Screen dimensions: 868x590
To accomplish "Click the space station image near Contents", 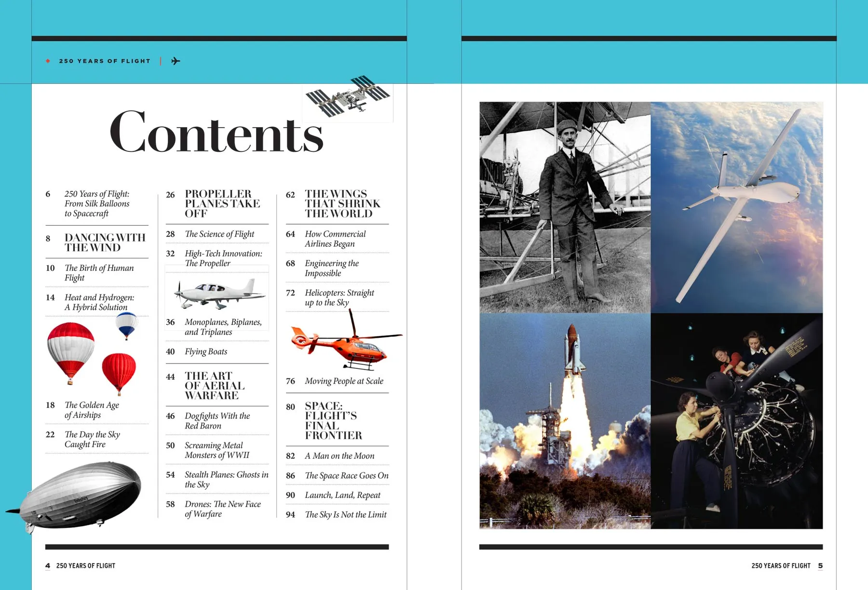I will click(x=348, y=97).
